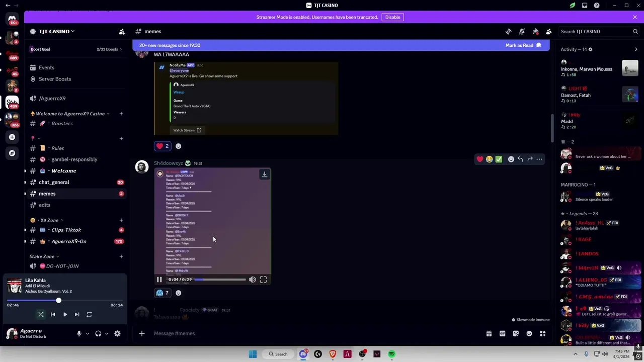Open the sticker picker
The height and width of the screenshot is (362, 644).
[x=516, y=333]
